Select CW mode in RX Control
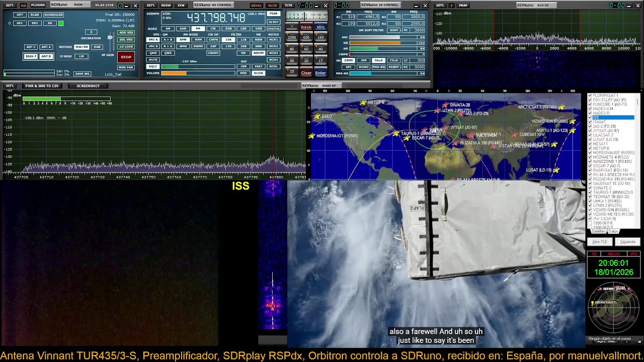Image resolution: width=644 pixels, height=362 pixels. coord(213,29)
